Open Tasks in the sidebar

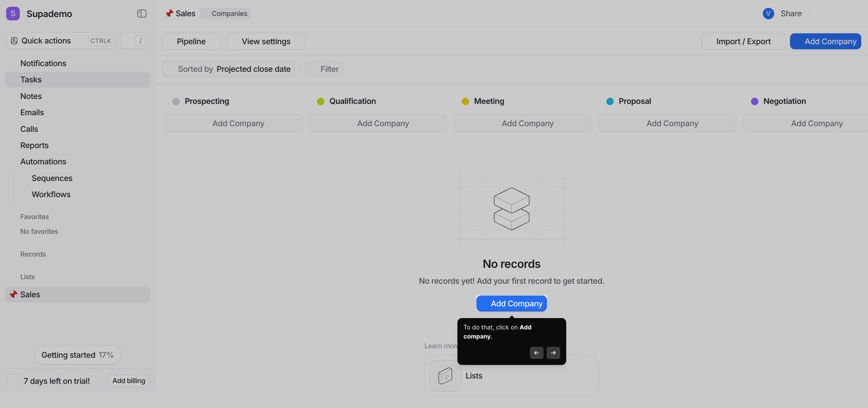[x=31, y=80]
